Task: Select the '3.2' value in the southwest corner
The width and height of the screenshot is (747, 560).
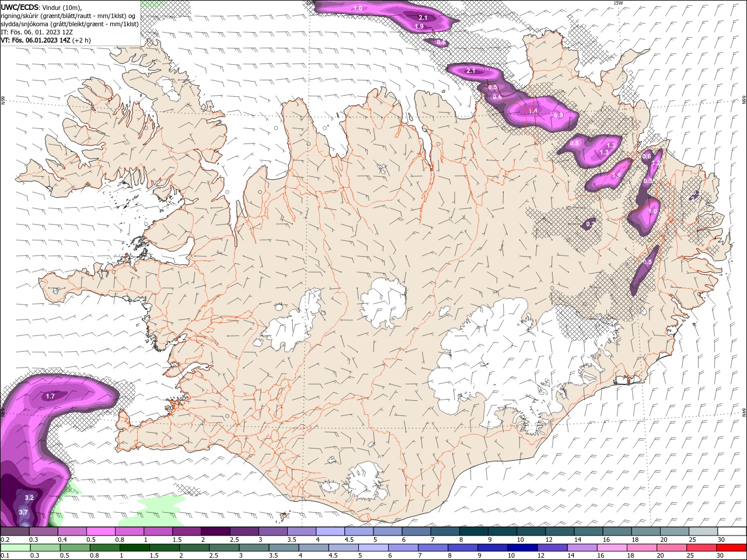Action: click(30, 498)
